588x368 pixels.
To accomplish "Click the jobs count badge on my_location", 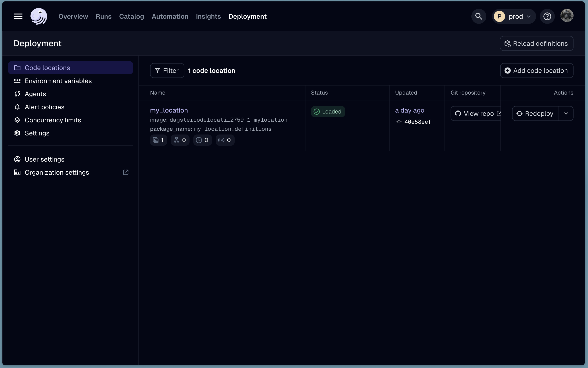I will [180, 140].
